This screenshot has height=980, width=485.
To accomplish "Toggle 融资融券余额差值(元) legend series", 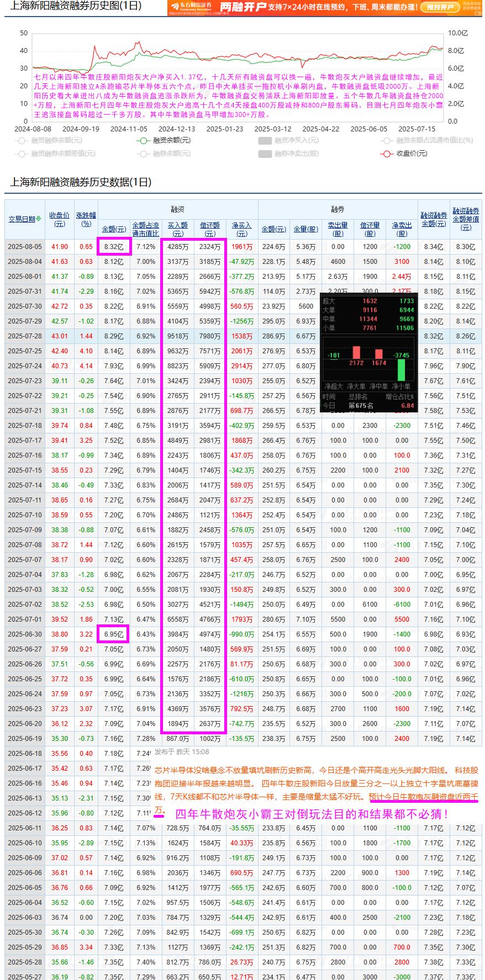I will [56, 153].
